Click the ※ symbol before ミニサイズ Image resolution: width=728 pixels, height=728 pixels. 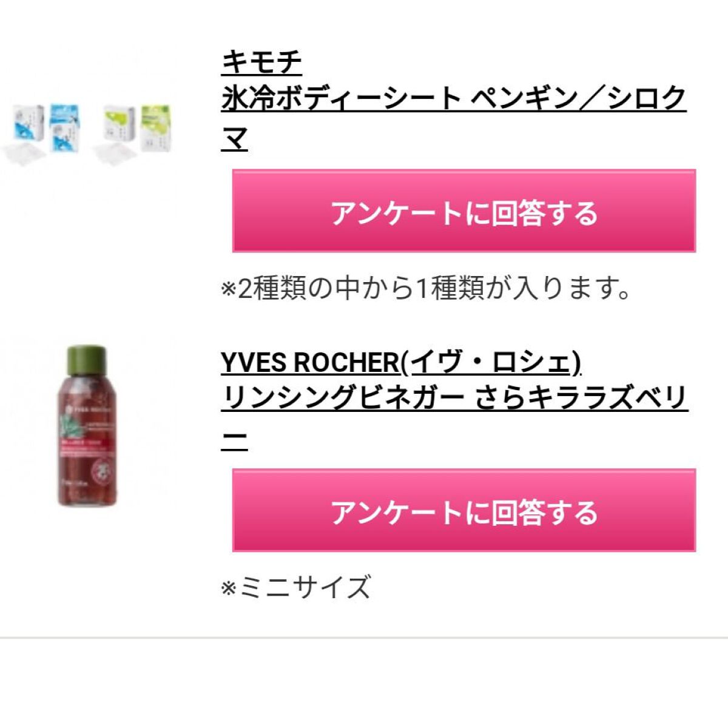[x=229, y=588]
